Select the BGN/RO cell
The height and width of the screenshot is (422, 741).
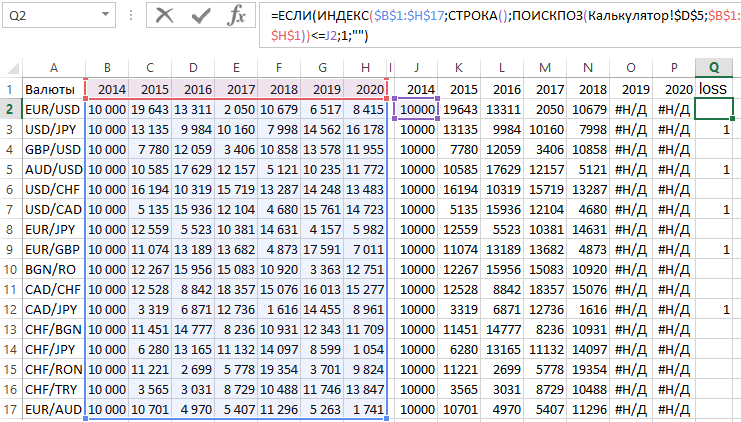(x=54, y=269)
